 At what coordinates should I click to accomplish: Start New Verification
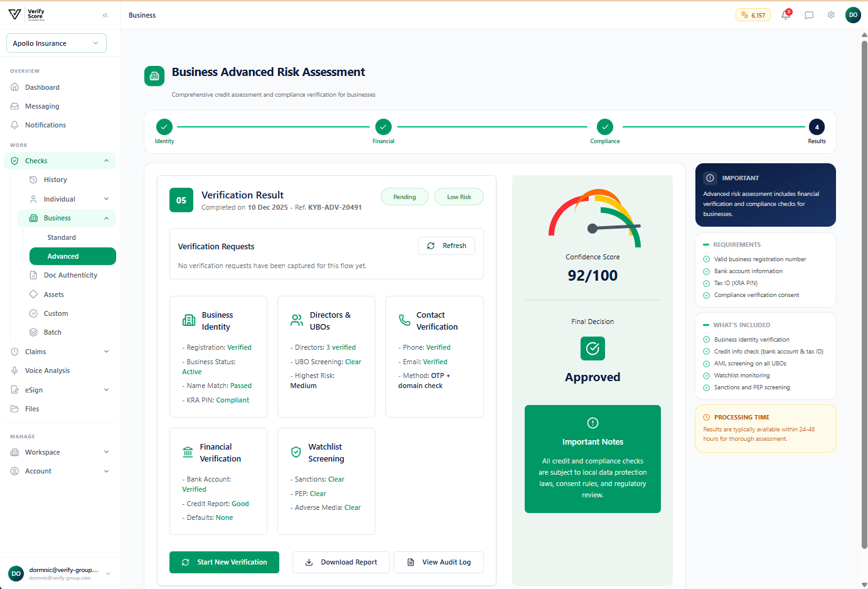[x=224, y=562]
